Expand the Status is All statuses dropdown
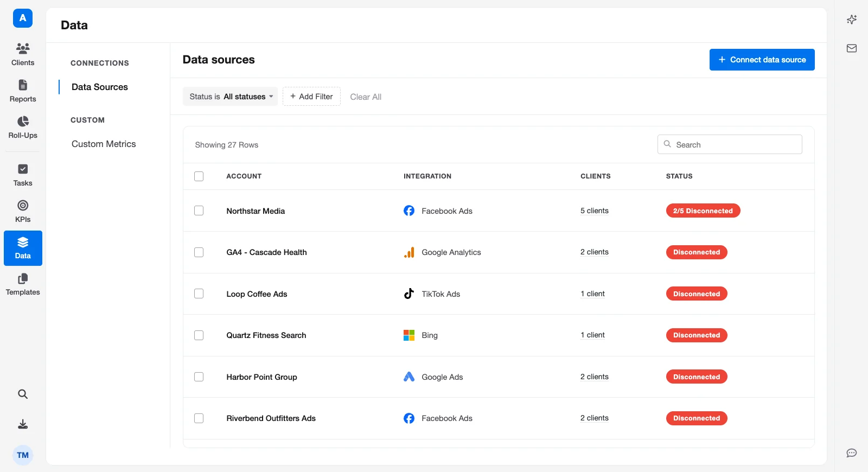 coord(230,97)
